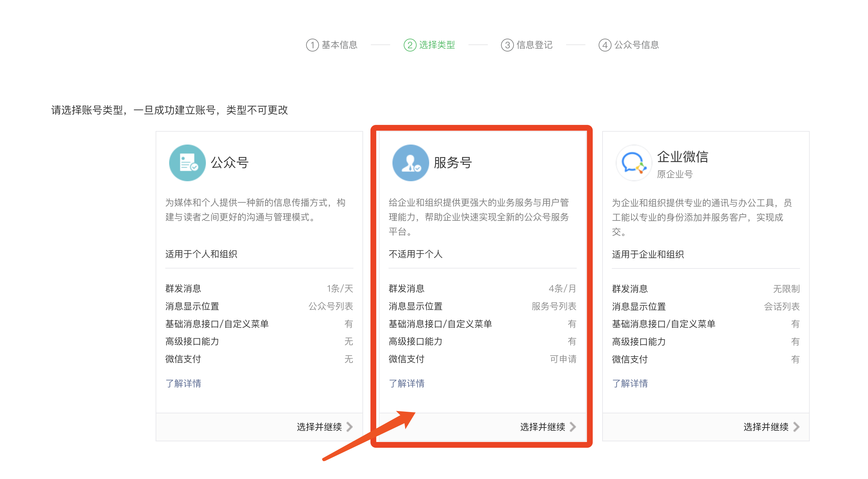Click step 2 circle for 选择类型

(x=410, y=45)
